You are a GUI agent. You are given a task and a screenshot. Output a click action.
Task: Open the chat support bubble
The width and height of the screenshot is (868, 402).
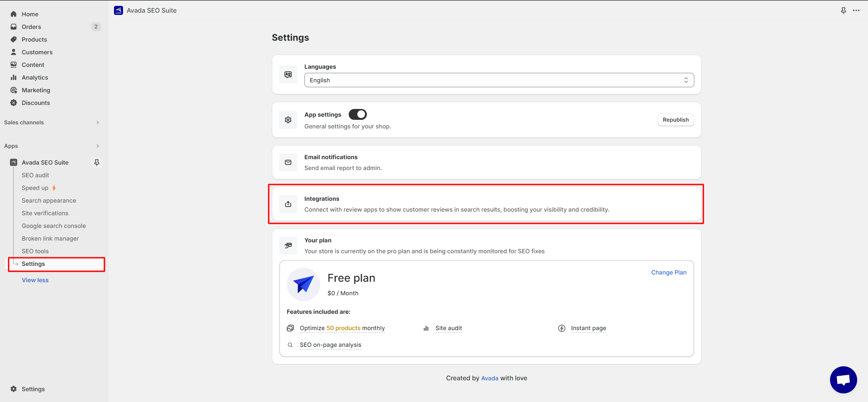pyautogui.click(x=844, y=380)
